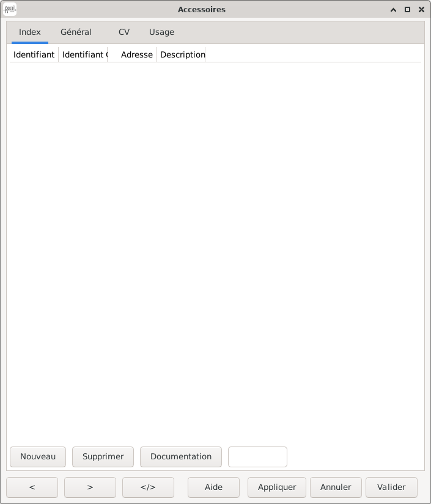Viewport: 431px width, 504px height.
Task: Click the Supprimer button
Action: tap(103, 456)
